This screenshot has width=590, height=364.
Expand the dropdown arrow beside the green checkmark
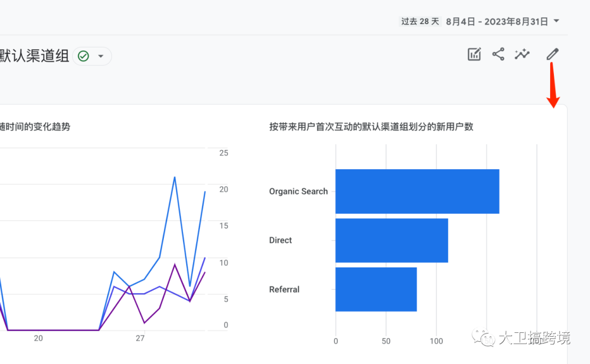tap(101, 56)
